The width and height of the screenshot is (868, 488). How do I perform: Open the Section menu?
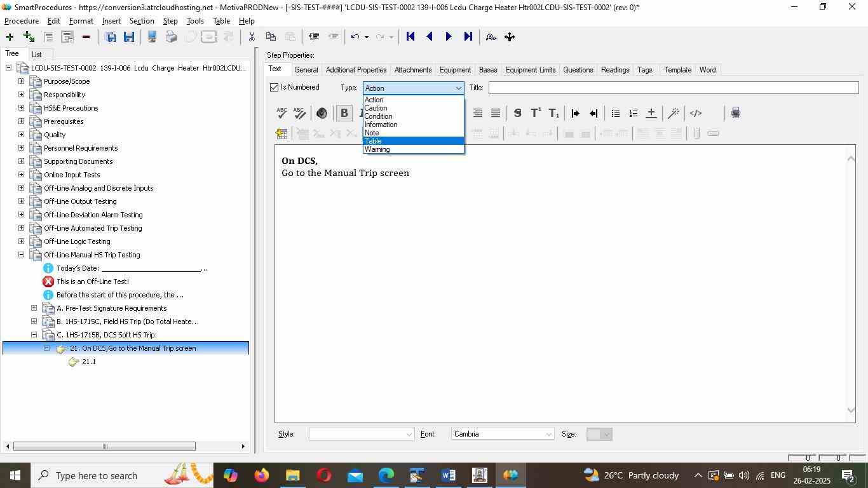point(142,21)
